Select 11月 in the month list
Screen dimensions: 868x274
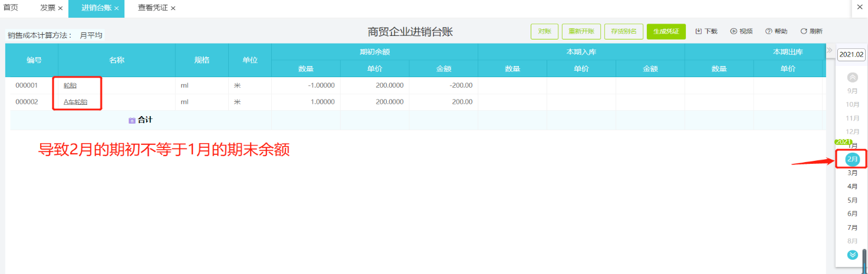tap(852, 118)
